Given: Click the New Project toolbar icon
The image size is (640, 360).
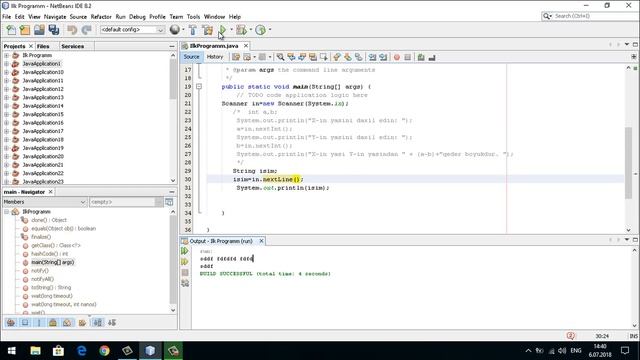Looking at the screenshot, I should click(25, 30).
